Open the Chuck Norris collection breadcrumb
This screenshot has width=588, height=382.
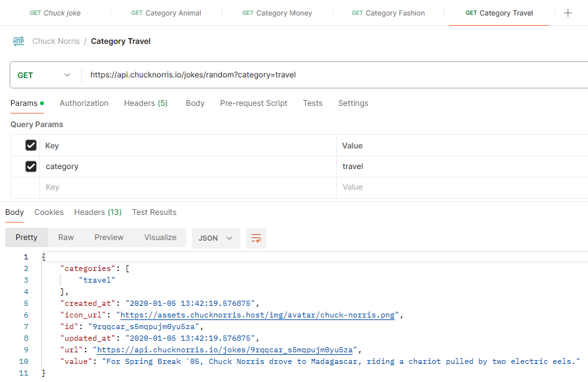(56, 41)
